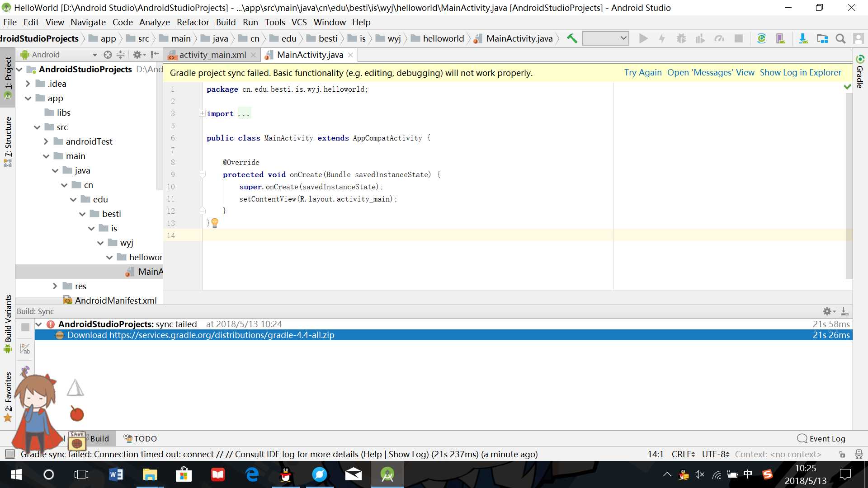This screenshot has height=488, width=868.
Task: Click Open 'Messages' View link
Action: (711, 73)
